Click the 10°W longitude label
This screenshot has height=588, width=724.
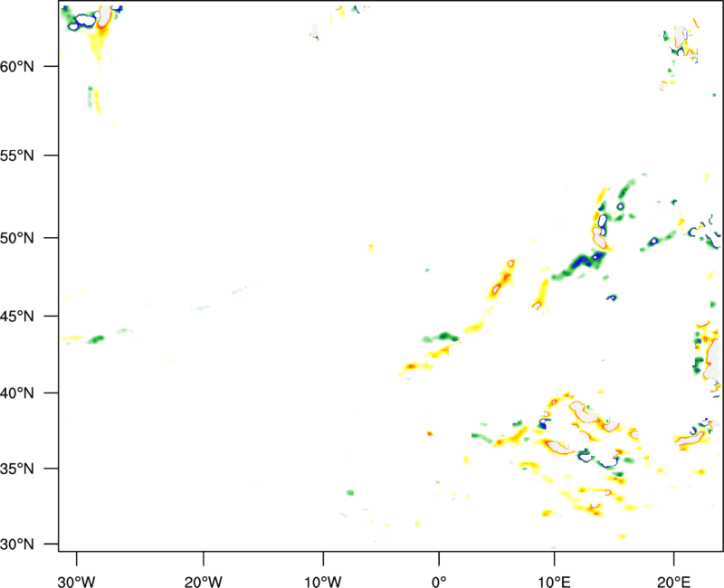(x=323, y=582)
